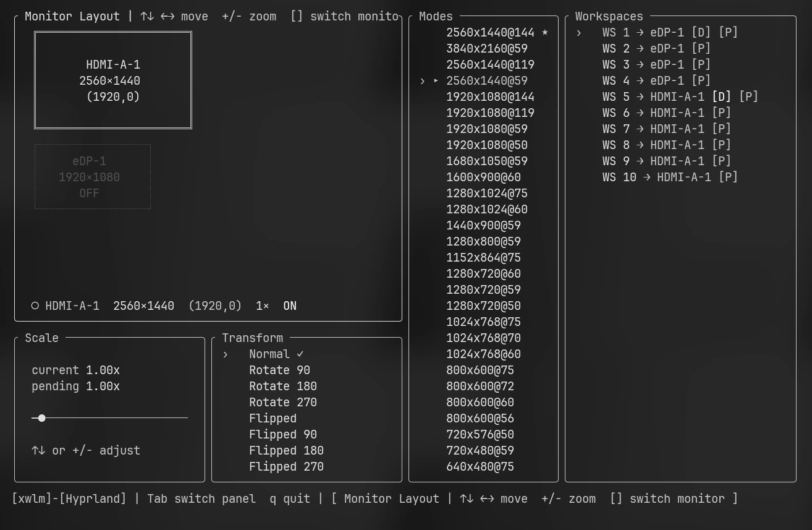Click the star icon next to 2560x1440@144
This screenshot has height=530, width=812.
point(544,32)
